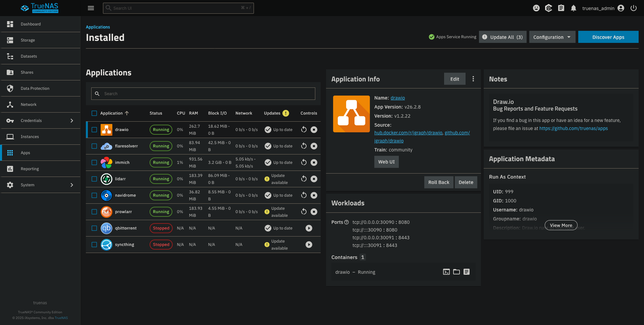Expand metadata with View More
The height and width of the screenshot is (325, 644).
[561, 225]
